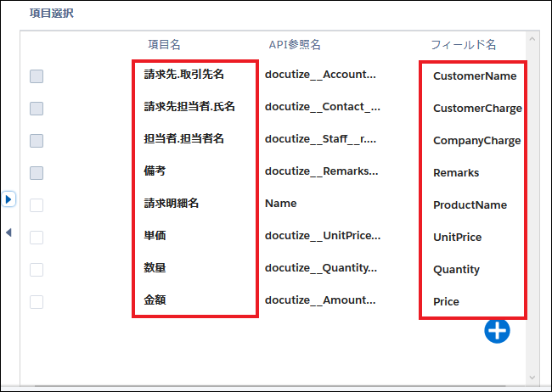The image size is (552, 392).
Task: Click the Quantity field name
Action: (x=456, y=270)
